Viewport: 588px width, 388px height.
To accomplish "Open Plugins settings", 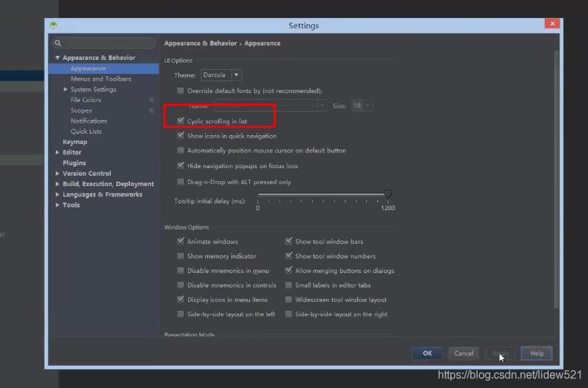I will coord(74,163).
